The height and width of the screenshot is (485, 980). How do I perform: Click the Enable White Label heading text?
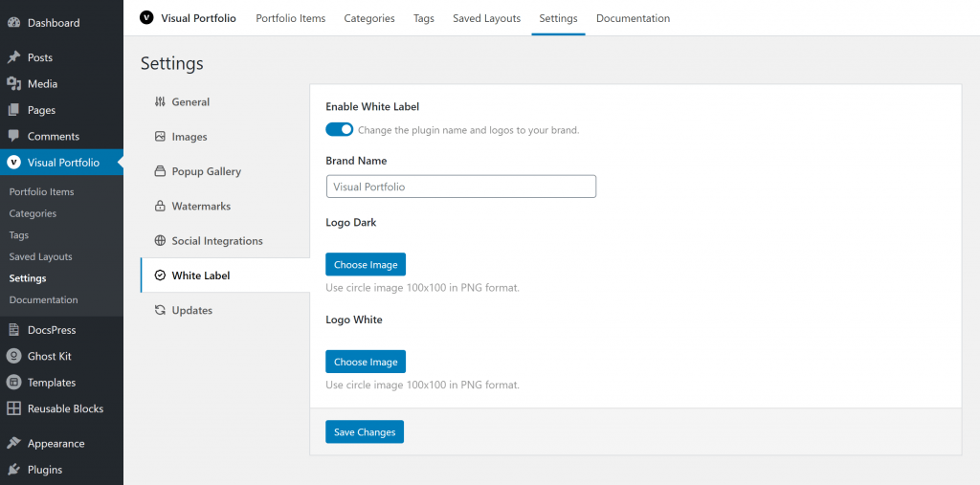(x=372, y=107)
